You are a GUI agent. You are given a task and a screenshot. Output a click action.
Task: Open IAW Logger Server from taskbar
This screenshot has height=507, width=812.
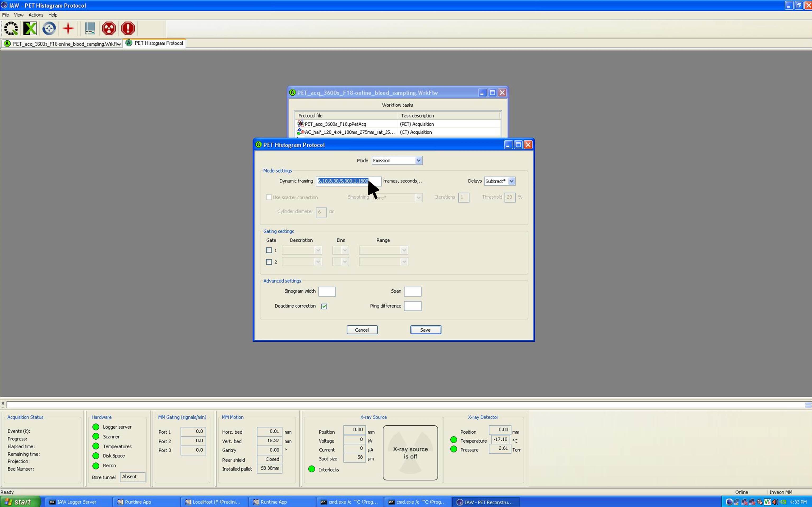point(76,502)
